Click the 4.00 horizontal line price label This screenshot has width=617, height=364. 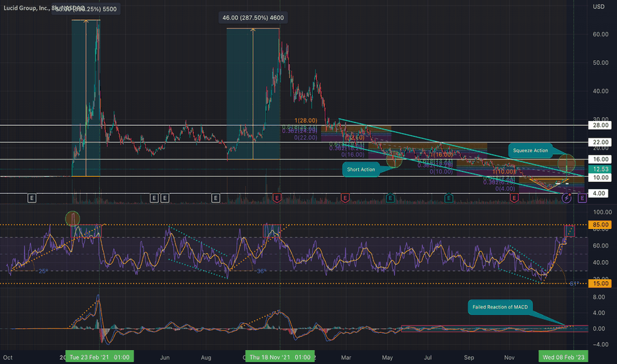point(599,193)
